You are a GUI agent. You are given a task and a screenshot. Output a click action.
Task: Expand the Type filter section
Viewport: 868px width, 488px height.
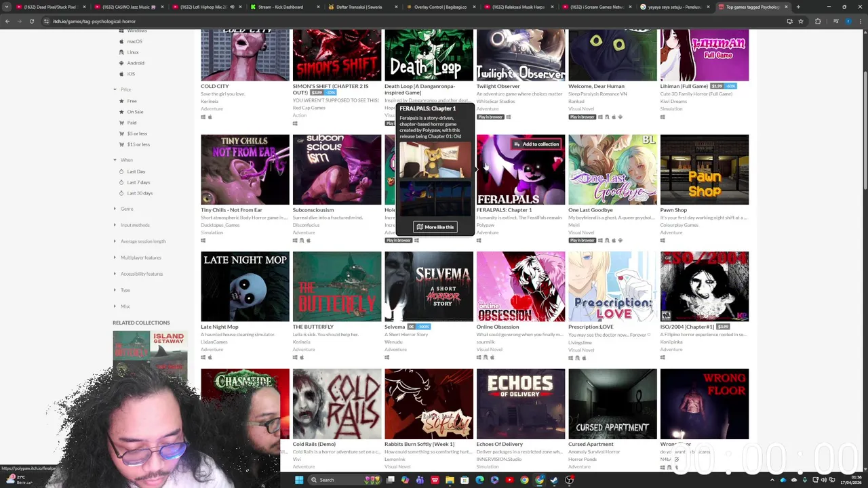point(122,290)
